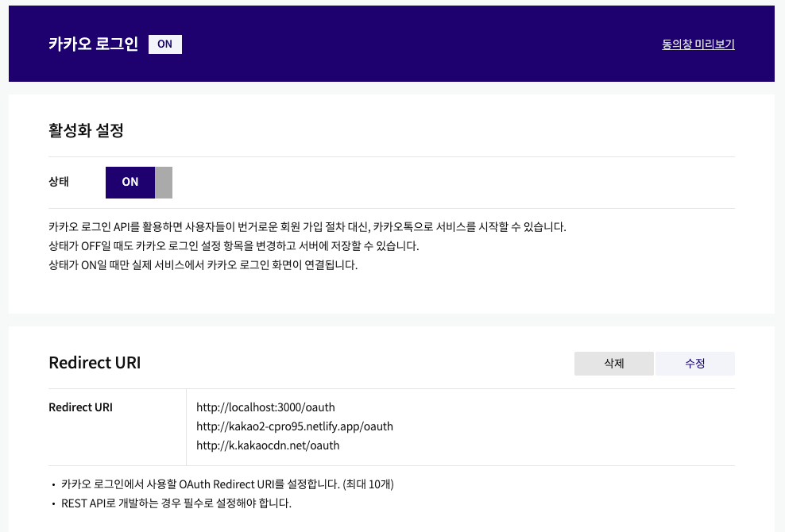This screenshot has width=785, height=532.
Task: Click the line starting 상태가 OFF일 때도
Action: (234, 245)
